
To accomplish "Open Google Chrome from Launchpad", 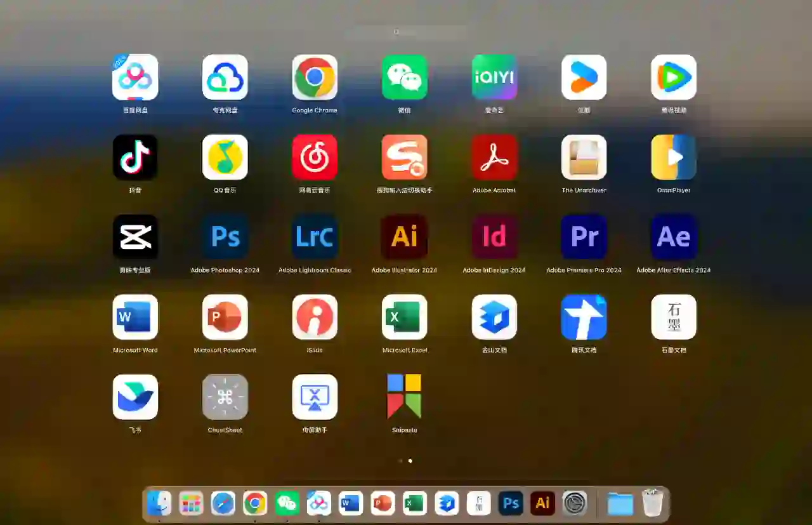I will coord(315,77).
